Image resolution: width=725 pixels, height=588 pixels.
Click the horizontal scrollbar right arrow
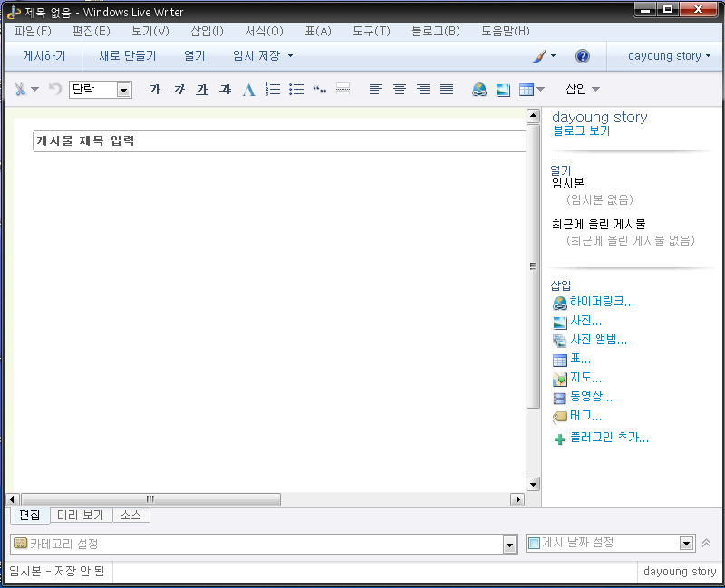click(517, 499)
